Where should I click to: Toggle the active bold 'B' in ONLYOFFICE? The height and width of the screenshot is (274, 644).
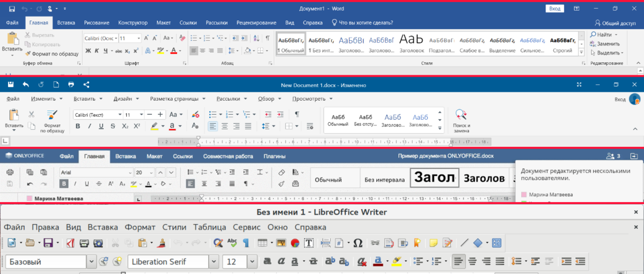pos(64,183)
